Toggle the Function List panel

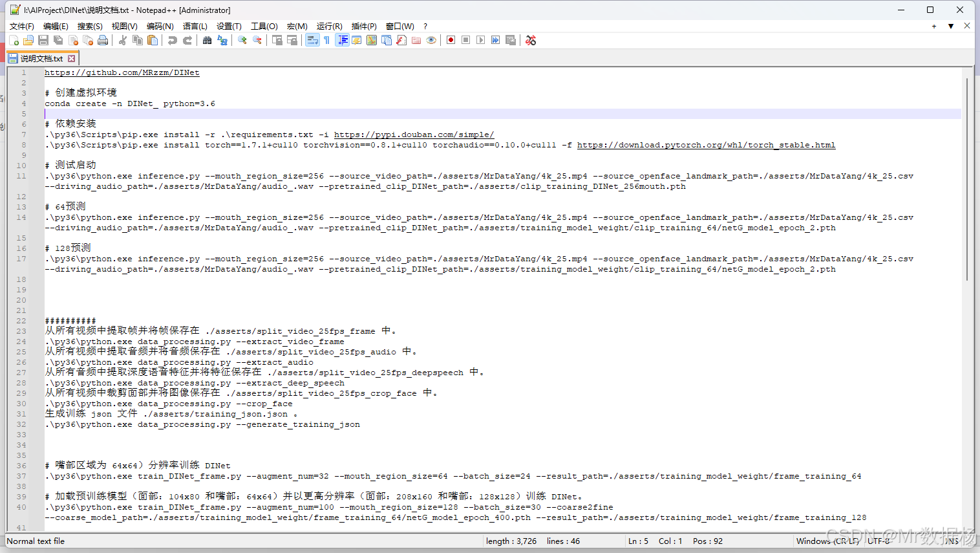click(401, 40)
